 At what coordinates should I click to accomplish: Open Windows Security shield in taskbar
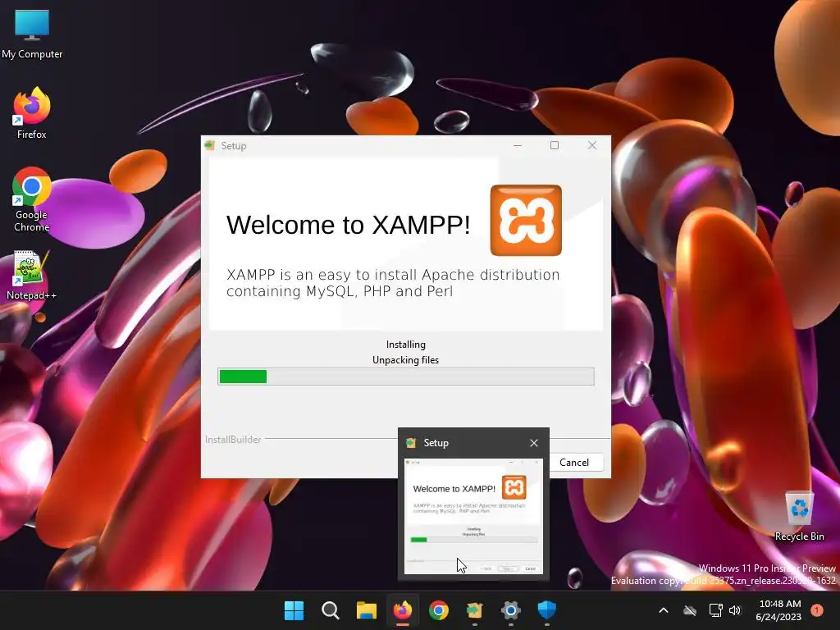[547, 610]
